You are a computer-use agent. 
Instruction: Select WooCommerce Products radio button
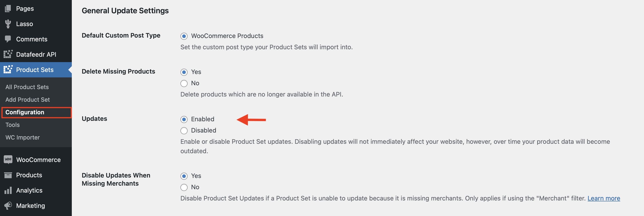point(184,36)
